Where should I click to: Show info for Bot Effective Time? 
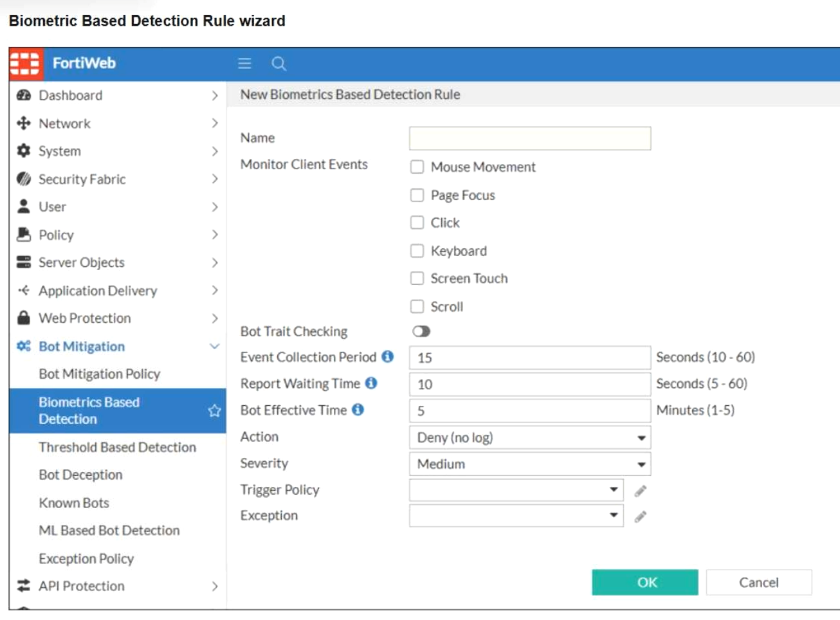coord(358,409)
